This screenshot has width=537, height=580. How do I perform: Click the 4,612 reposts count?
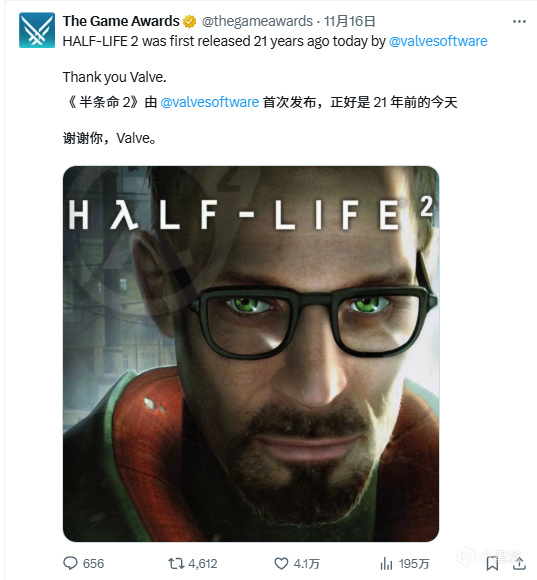[x=203, y=564]
